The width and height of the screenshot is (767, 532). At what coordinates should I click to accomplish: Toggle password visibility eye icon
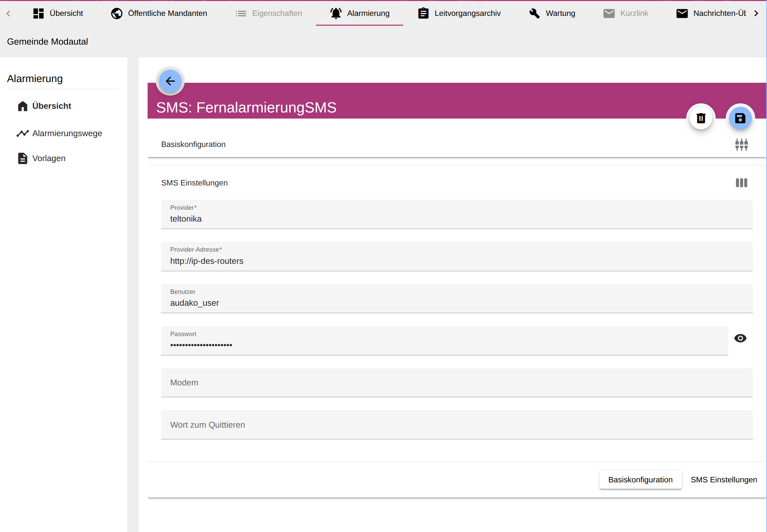740,338
